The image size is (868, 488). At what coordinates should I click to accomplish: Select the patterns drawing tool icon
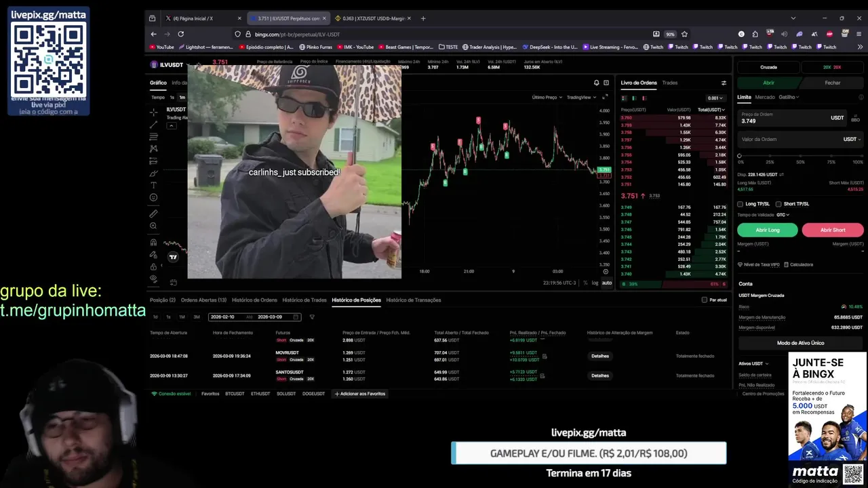154,148
